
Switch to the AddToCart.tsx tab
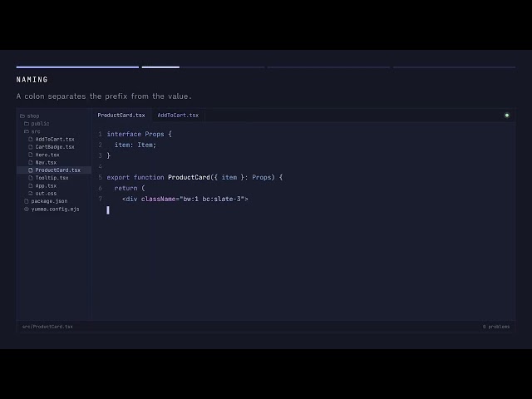178,116
